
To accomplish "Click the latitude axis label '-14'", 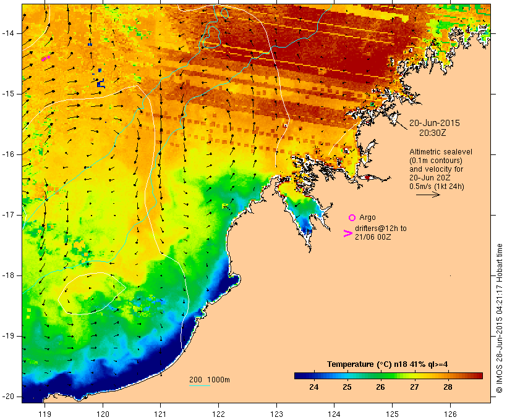I will (7, 33).
